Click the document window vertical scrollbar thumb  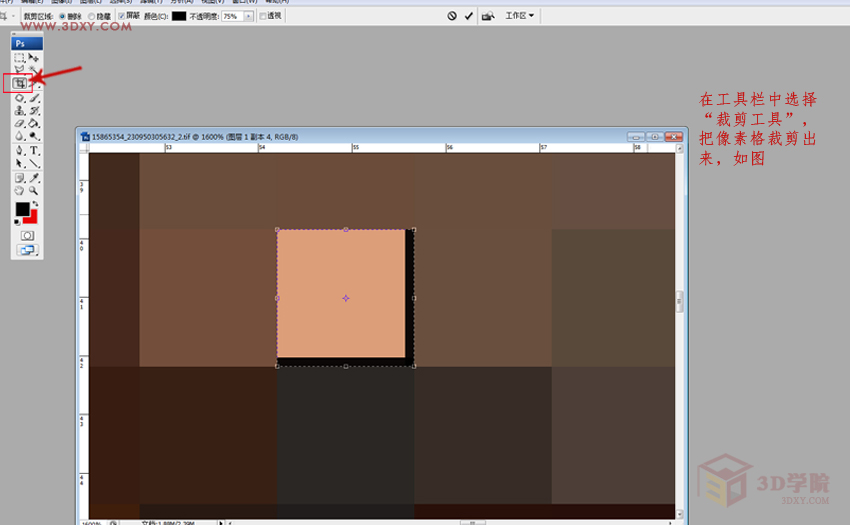(x=679, y=302)
